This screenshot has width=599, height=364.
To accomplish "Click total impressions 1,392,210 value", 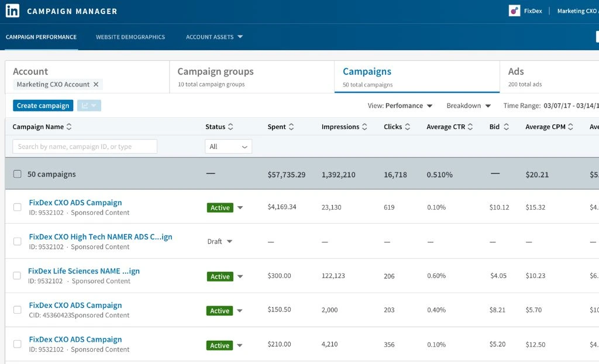I will [339, 175].
